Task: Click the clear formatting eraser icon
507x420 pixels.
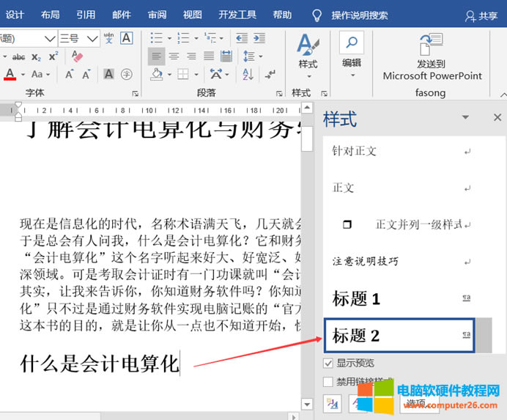Action: (x=78, y=56)
